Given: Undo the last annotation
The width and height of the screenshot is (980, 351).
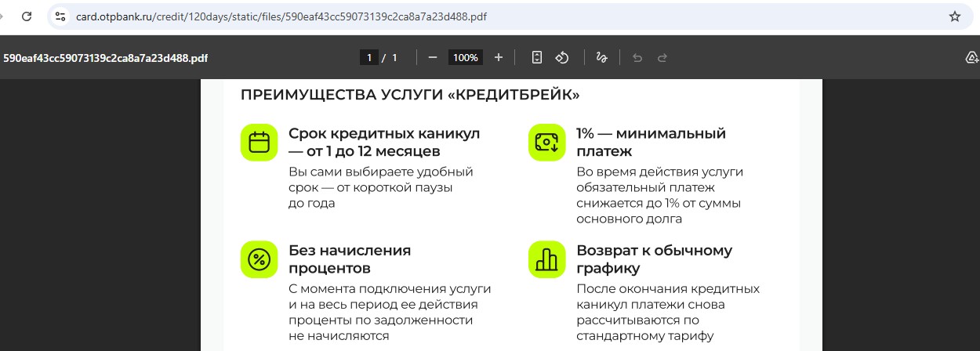Looking at the screenshot, I should click(637, 58).
